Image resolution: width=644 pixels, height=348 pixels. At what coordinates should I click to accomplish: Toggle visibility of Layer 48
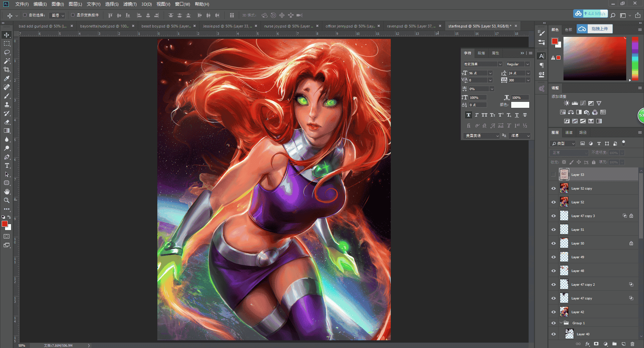click(553, 271)
